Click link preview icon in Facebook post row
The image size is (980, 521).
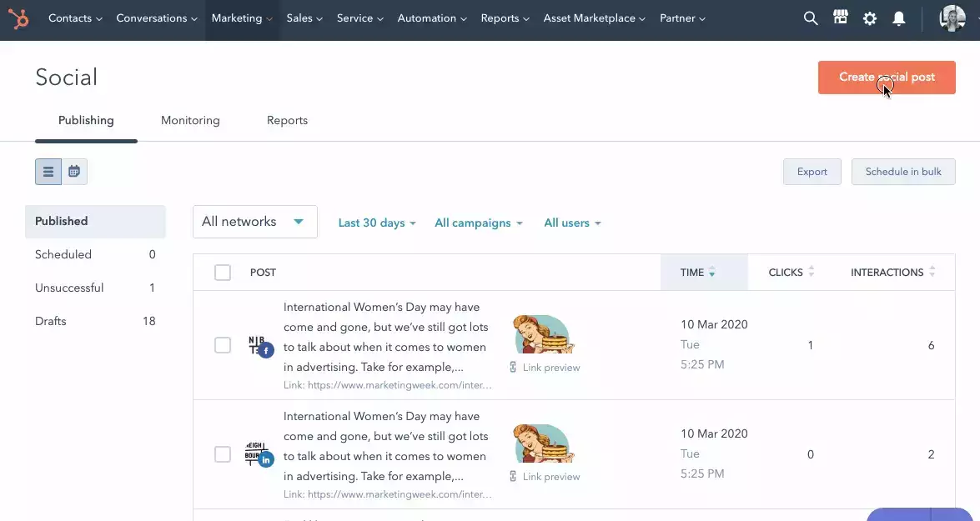click(x=513, y=368)
